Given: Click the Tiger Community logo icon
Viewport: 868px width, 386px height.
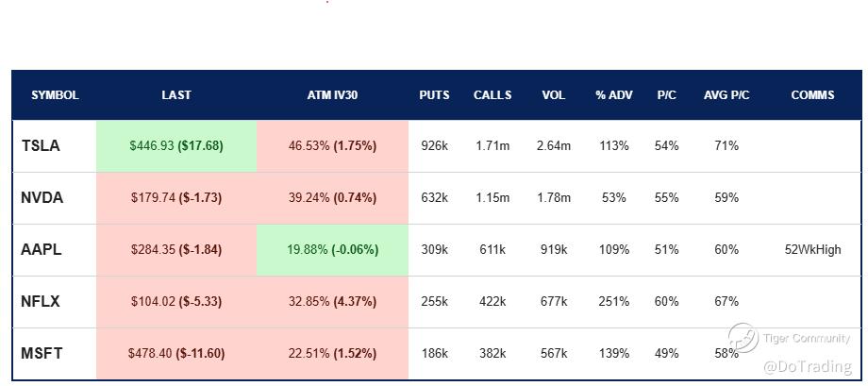Looking at the screenshot, I should pos(743,338).
